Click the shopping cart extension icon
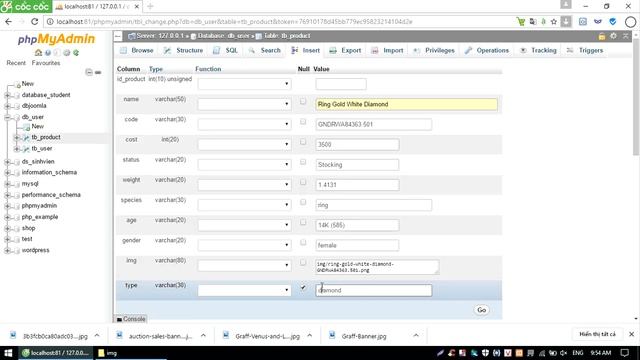The image size is (640, 360). pyautogui.click(x=520, y=22)
